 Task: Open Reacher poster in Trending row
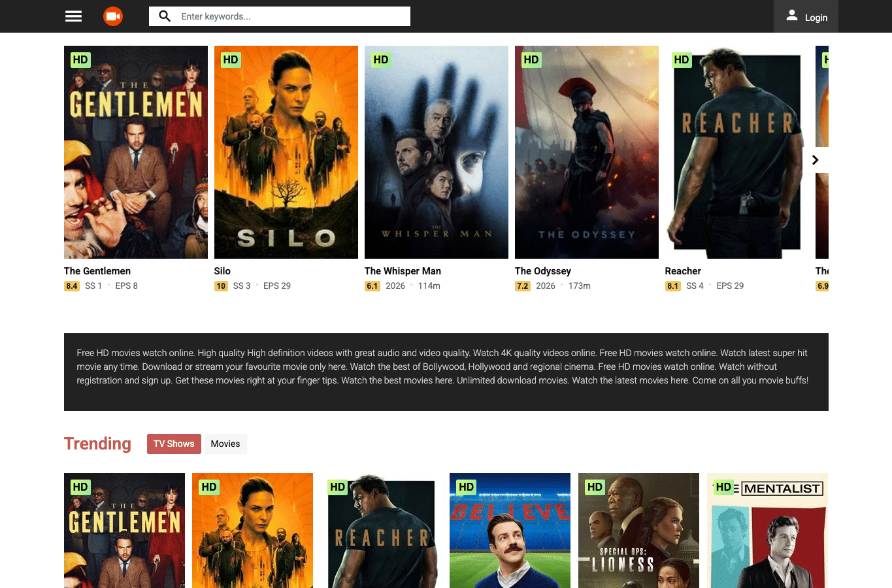point(381,531)
